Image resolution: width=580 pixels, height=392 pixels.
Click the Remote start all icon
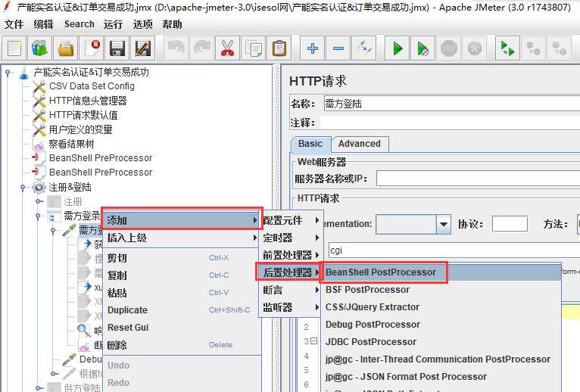507,48
